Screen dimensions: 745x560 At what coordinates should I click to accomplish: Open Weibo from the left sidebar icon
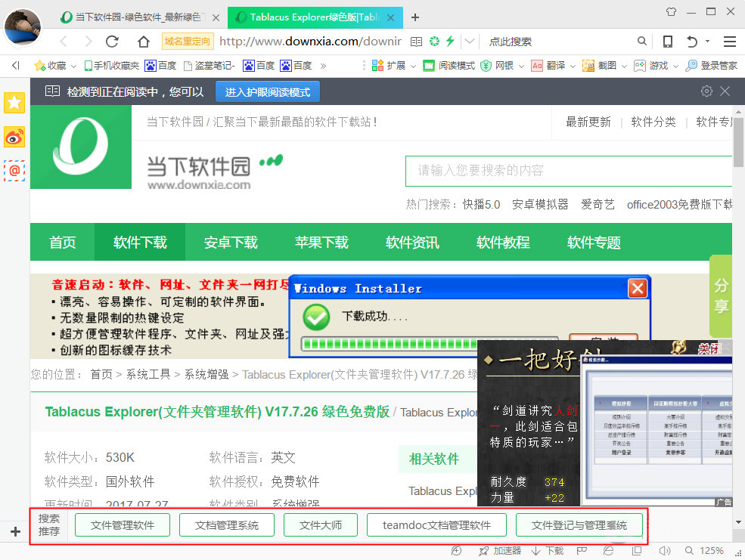point(14,138)
